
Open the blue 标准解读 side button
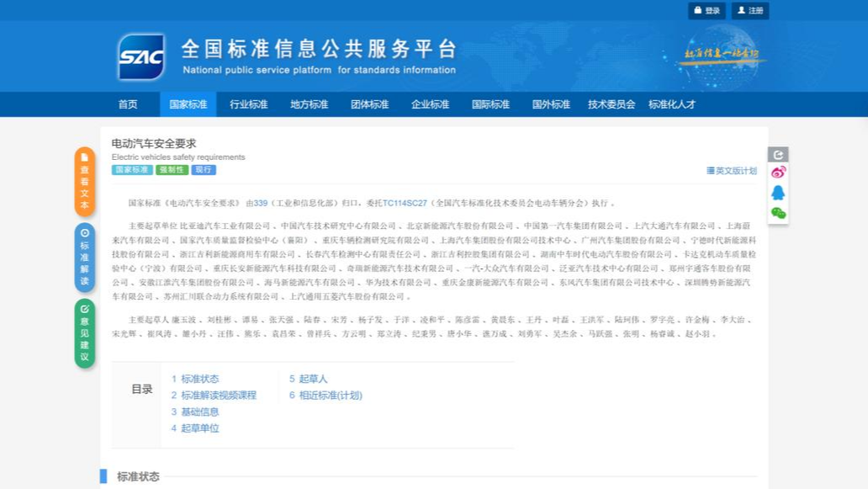(x=84, y=258)
